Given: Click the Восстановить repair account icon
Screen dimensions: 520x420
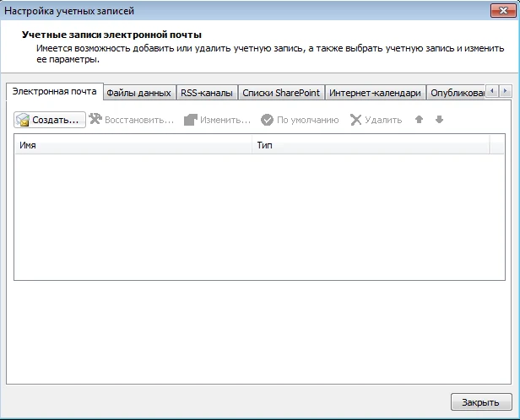Looking at the screenshot, I should 95,120.
